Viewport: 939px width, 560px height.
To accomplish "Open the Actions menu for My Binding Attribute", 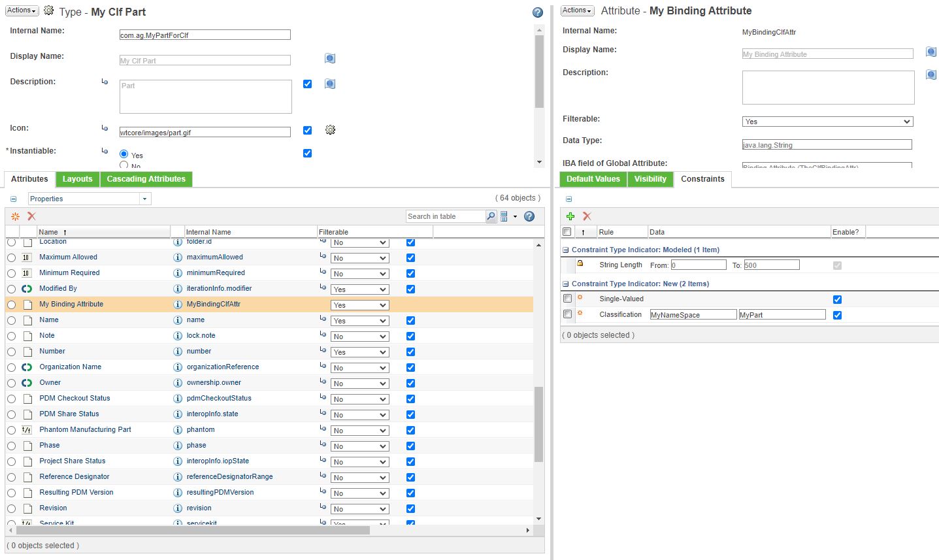I will [576, 10].
